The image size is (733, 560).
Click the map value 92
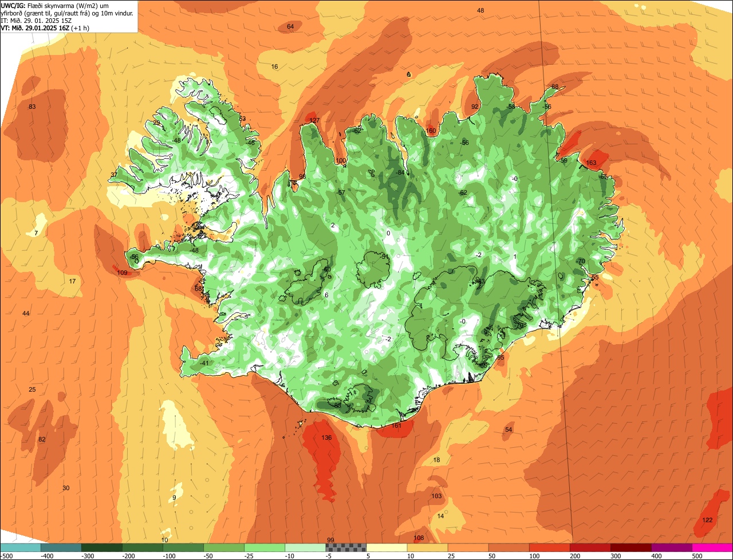(474, 107)
